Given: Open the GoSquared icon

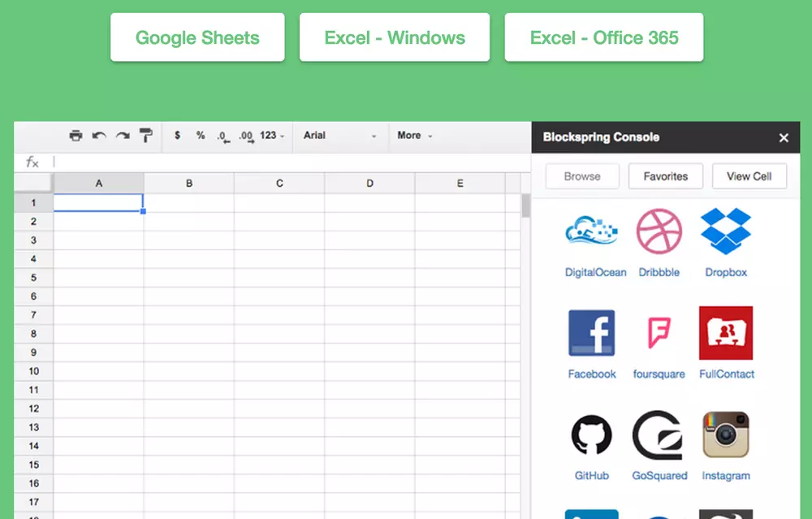Looking at the screenshot, I should 658,435.
